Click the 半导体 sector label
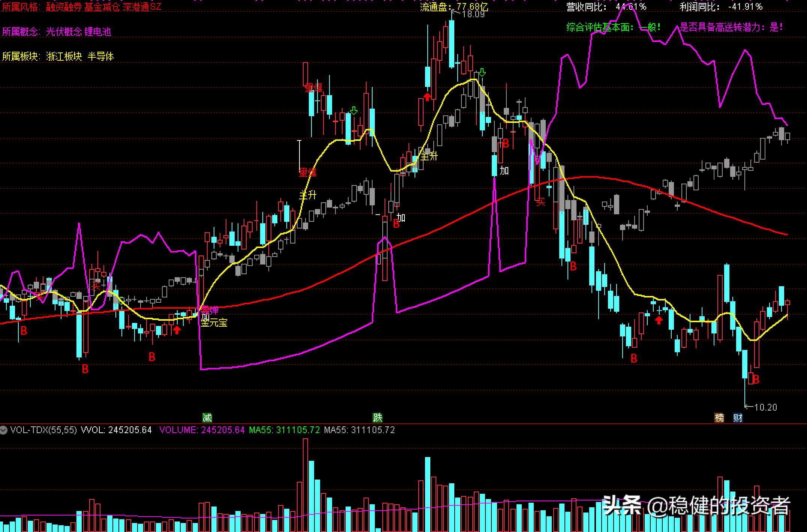Image resolution: width=807 pixels, height=532 pixels. (100, 57)
